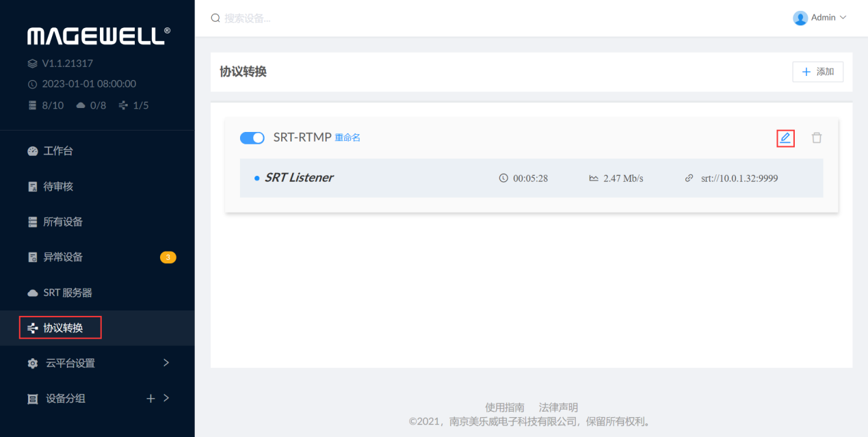Click the SRT 服务器 cloud icon

[32, 293]
